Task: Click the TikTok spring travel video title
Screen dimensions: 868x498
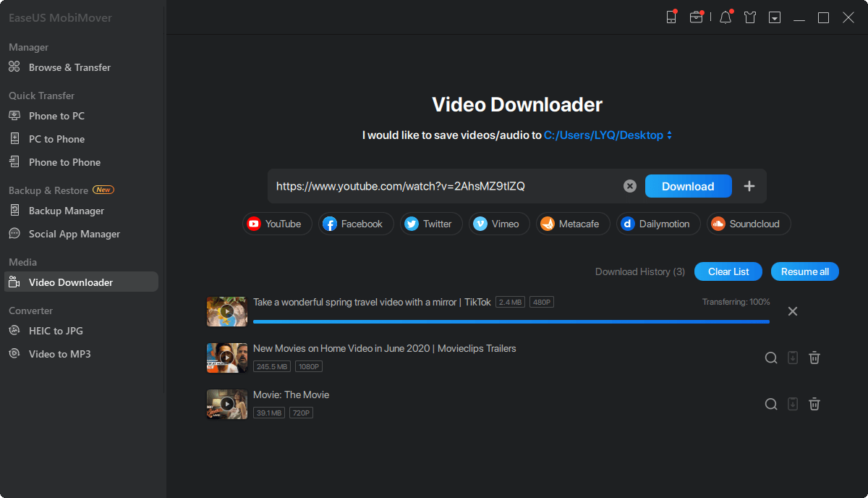Action: (x=372, y=302)
